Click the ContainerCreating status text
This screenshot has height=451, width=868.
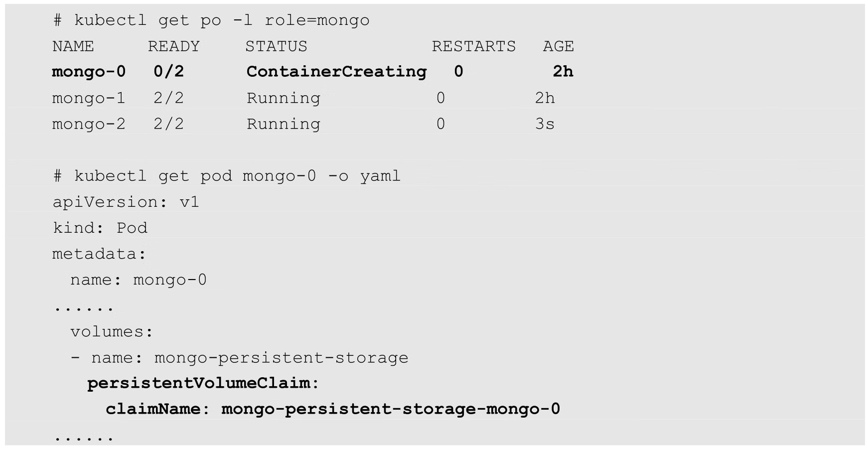point(336,72)
